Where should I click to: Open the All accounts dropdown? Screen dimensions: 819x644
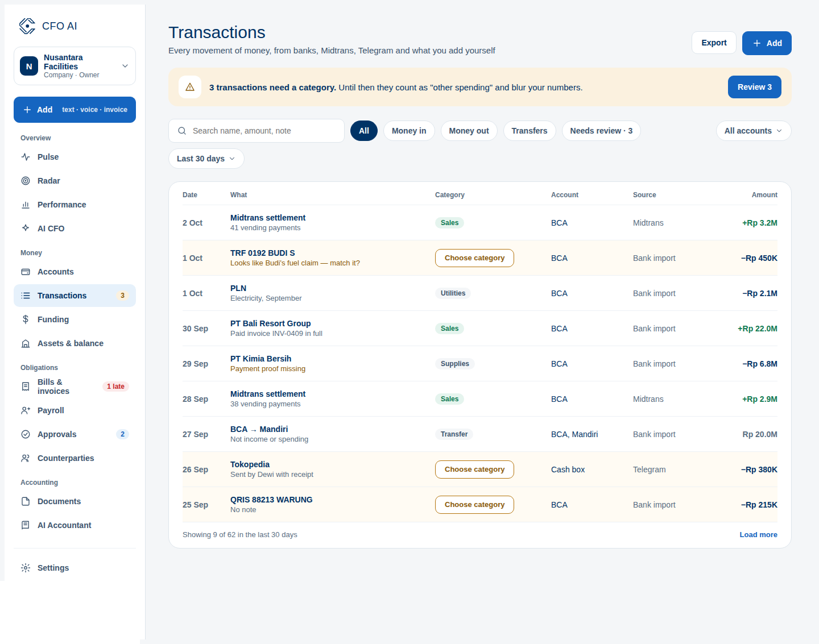pos(754,131)
